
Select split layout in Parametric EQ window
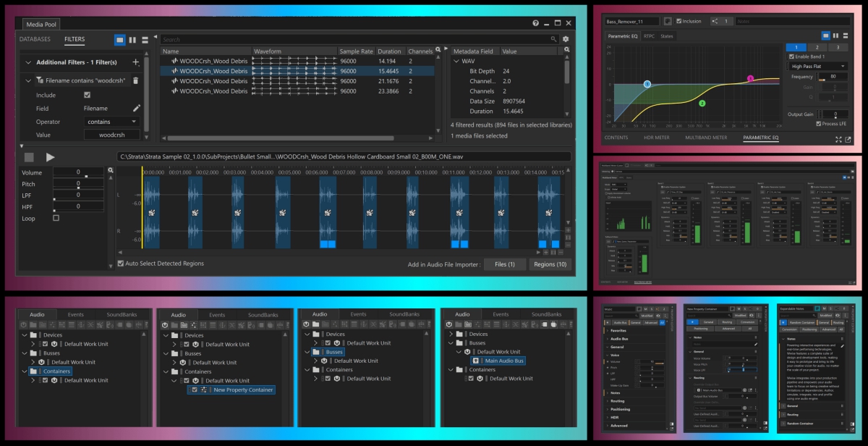pyautogui.click(x=835, y=35)
